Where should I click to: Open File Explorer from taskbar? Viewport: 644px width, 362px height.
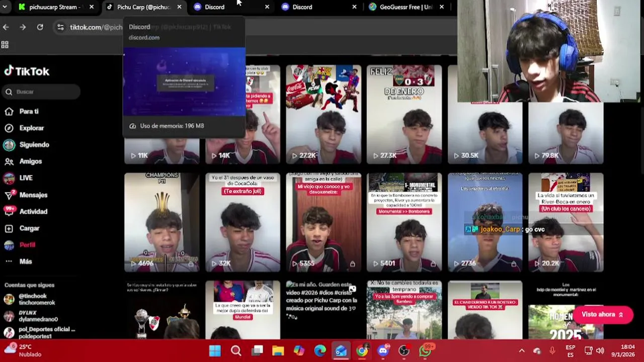(278, 351)
